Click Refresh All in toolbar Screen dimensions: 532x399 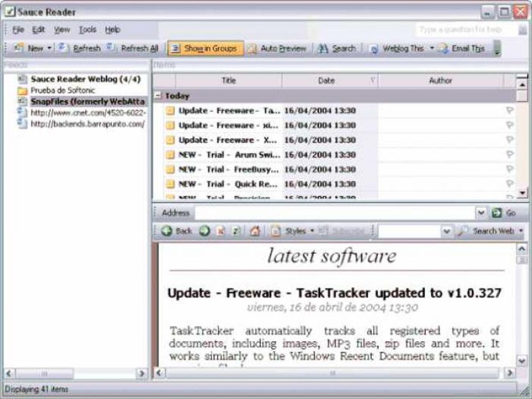[133, 49]
